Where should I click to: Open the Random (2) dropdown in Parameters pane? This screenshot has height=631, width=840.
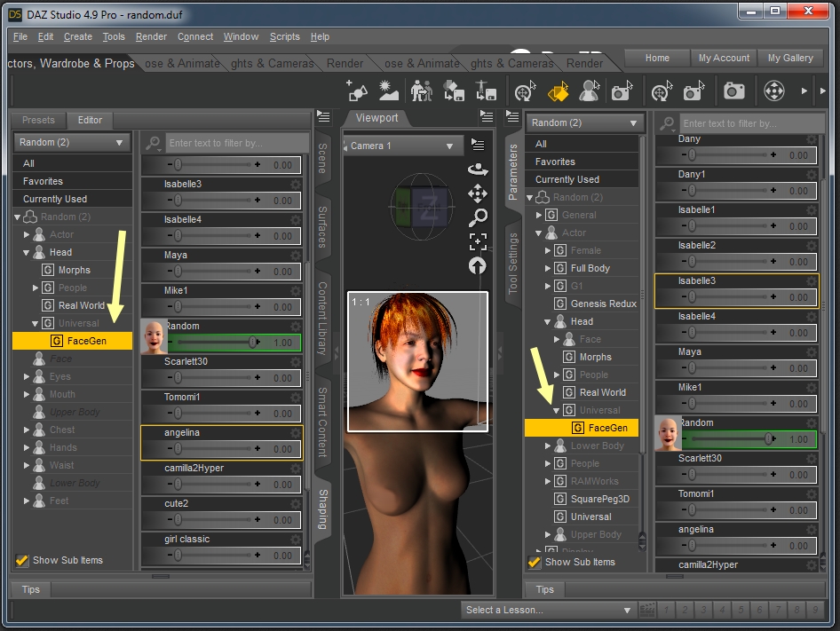(584, 123)
